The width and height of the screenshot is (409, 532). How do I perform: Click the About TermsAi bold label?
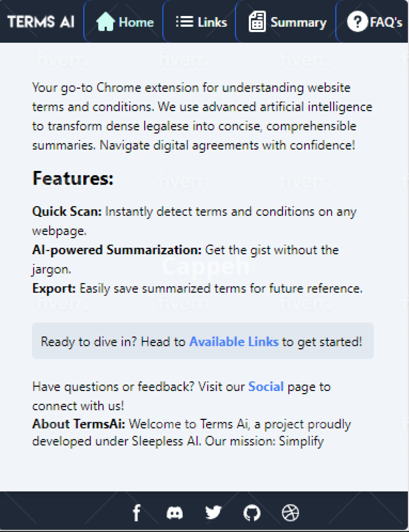click(79, 424)
